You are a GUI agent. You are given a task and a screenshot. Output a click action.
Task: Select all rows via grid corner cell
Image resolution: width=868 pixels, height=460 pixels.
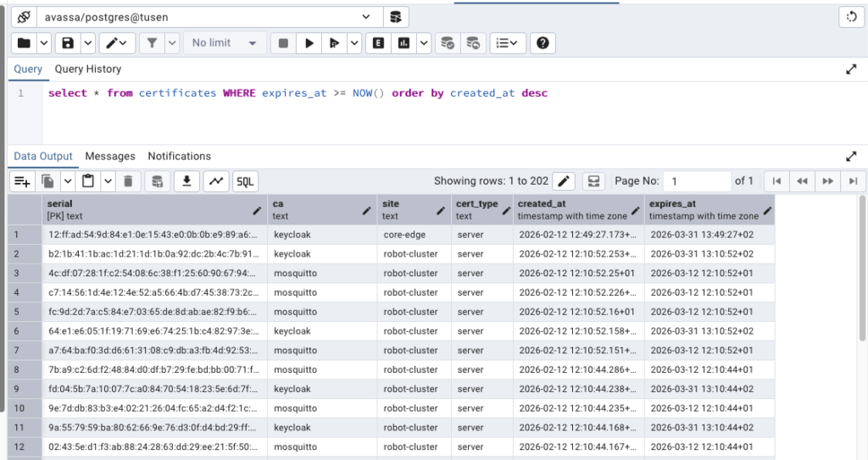click(x=25, y=210)
